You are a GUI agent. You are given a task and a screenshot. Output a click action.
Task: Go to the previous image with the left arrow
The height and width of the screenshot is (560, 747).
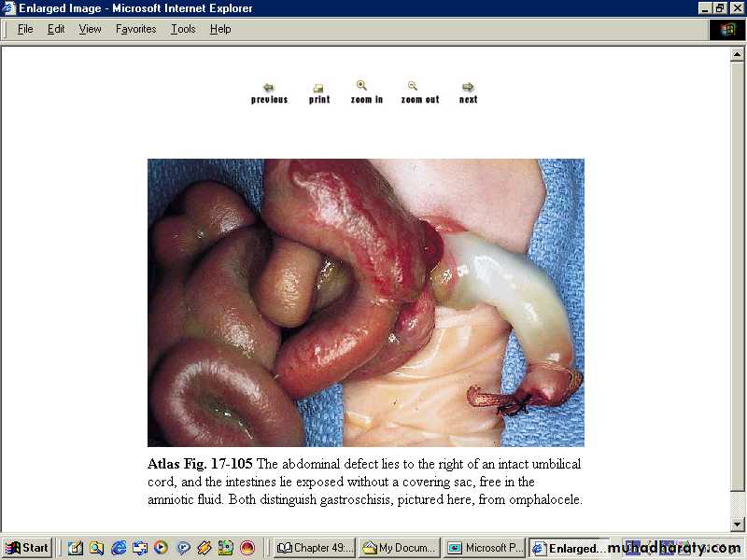269,92
